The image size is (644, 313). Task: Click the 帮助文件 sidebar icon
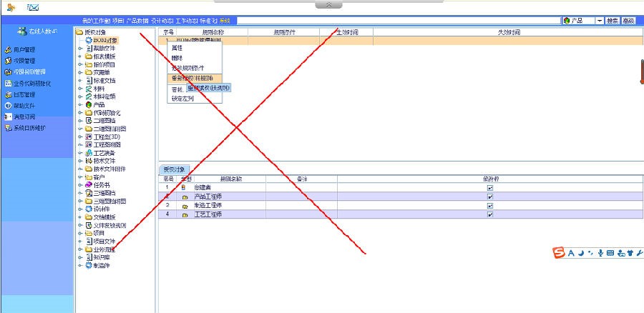point(8,106)
